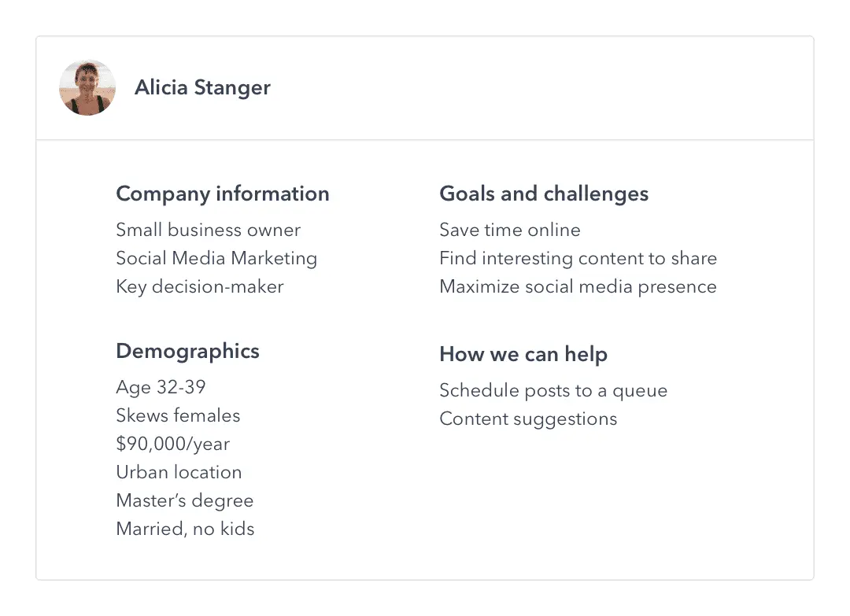Select Maximize social media presence text

[578, 286]
